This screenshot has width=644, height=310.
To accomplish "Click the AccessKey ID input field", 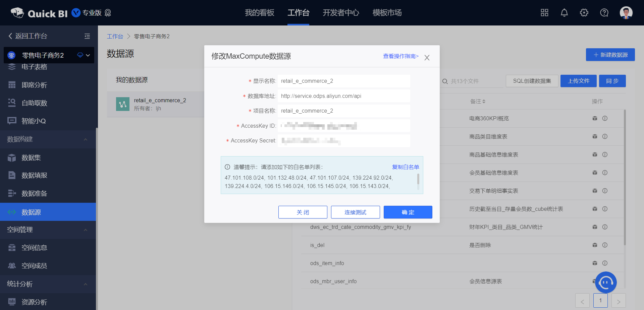I will (343, 126).
